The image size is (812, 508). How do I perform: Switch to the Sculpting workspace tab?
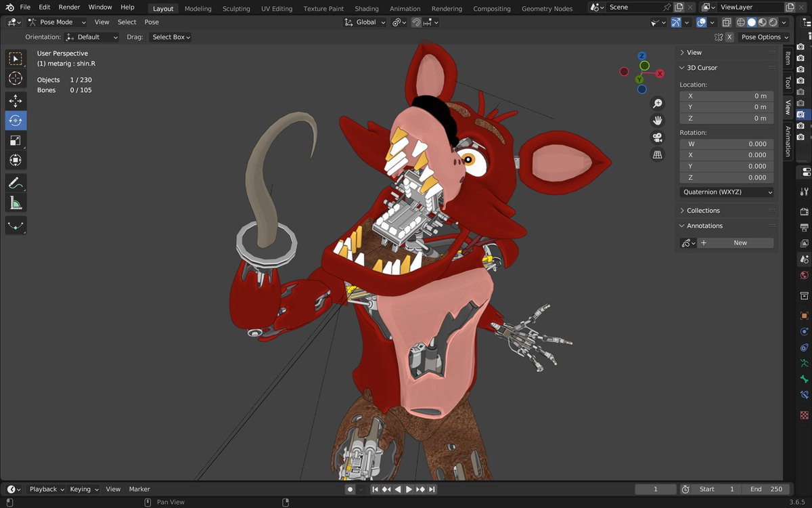click(x=236, y=9)
